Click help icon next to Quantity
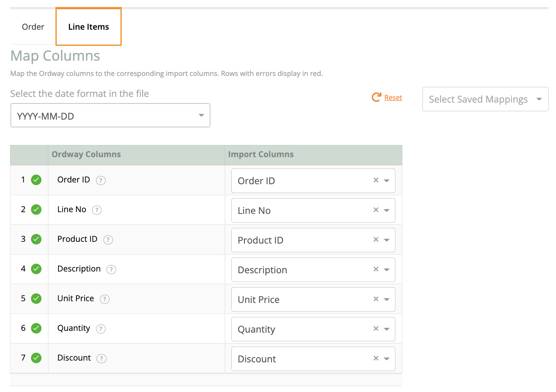The width and height of the screenshot is (556, 392). point(101,329)
